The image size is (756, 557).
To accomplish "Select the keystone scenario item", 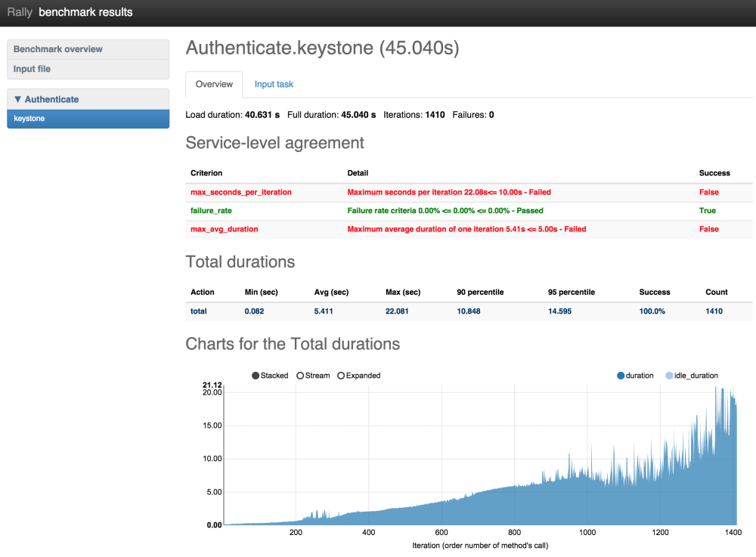I will 29,119.
